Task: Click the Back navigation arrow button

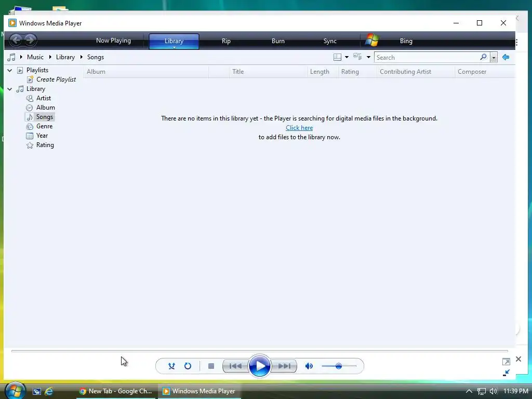Action: click(x=16, y=41)
